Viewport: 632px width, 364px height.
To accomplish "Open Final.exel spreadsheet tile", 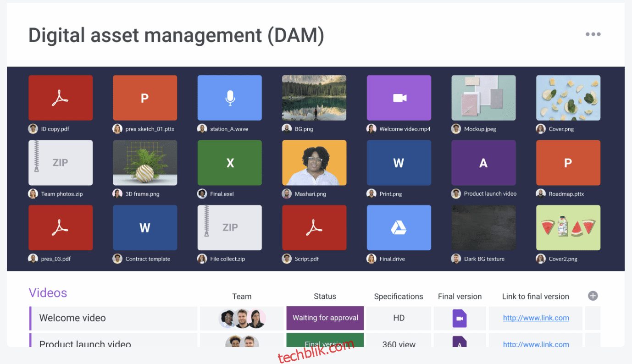I will 230,163.
